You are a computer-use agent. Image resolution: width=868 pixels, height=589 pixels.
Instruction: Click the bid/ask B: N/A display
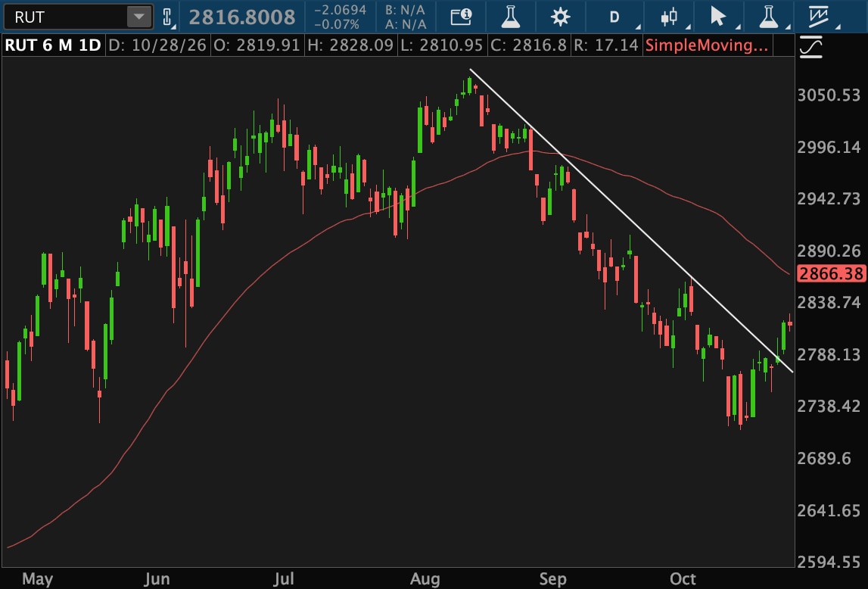(x=405, y=10)
